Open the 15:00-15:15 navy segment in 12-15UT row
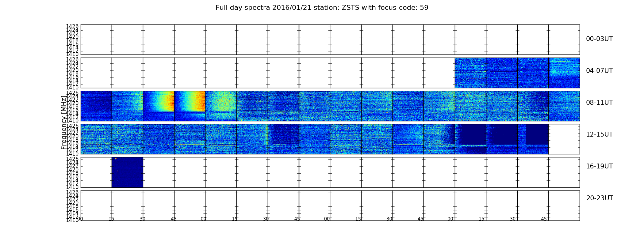Viewport: 644px width, 245px height. (x=471, y=139)
